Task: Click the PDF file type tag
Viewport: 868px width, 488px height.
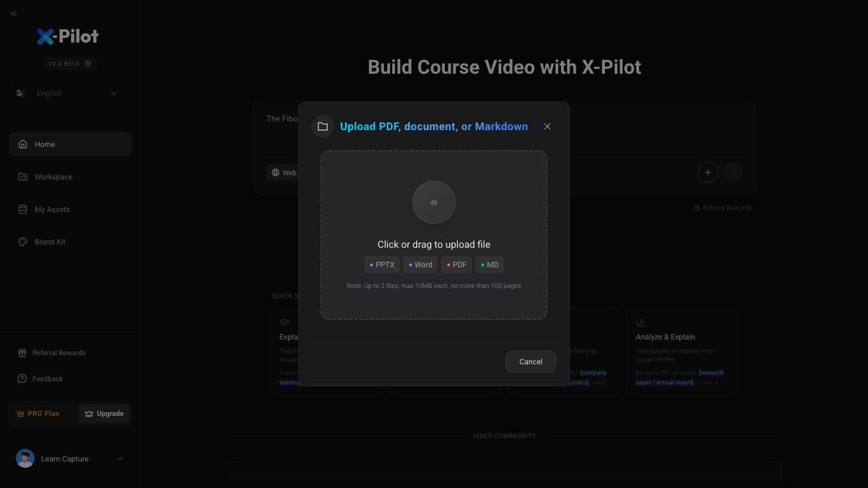Action: point(456,265)
